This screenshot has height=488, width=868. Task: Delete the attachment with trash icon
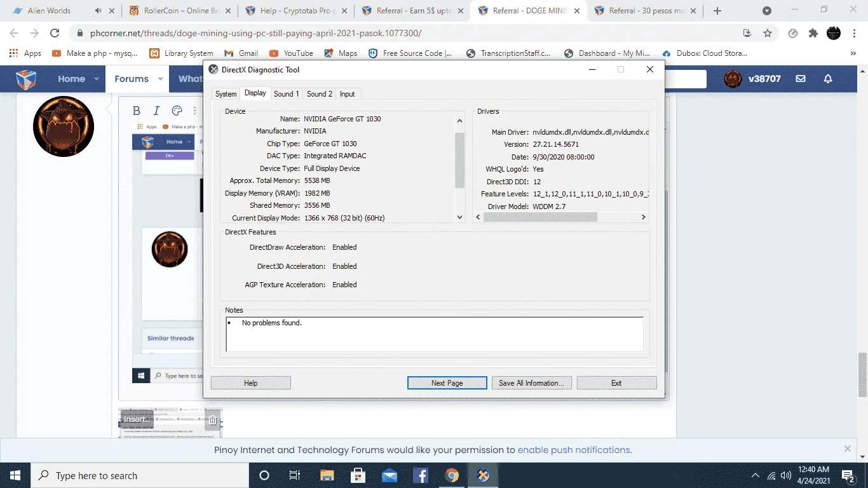tap(213, 420)
